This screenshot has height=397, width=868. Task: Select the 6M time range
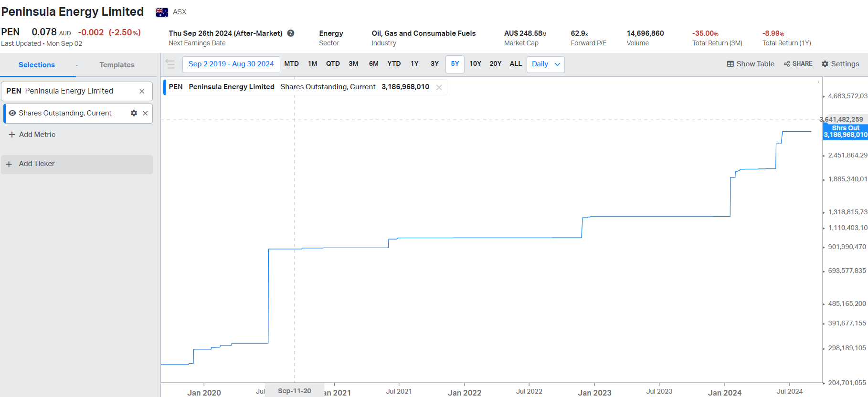(x=373, y=64)
